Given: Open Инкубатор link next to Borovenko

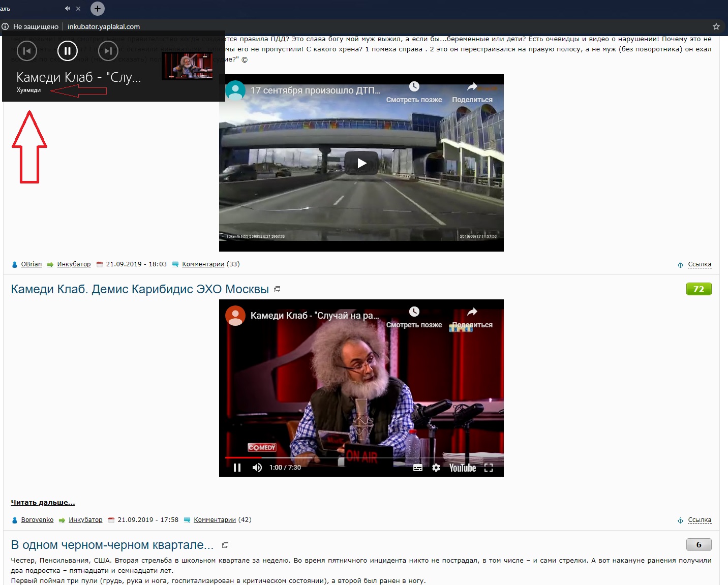Looking at the screenshot, I should pos(85,520).
